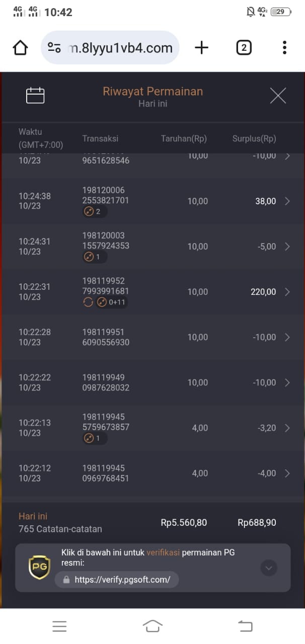Open a new browser tab with plus icon
This screenshot has height=644, width=305.
pyautogui.click(x=201, y=48)
